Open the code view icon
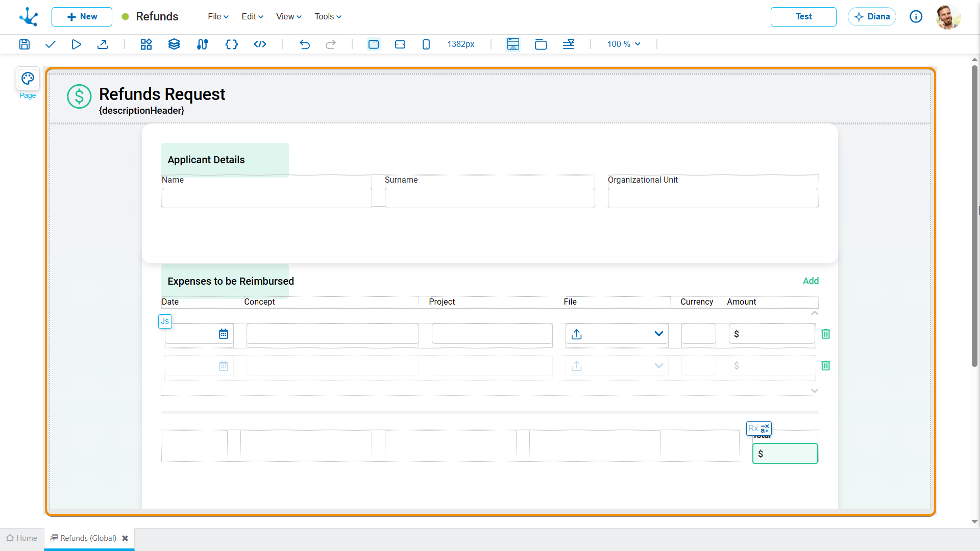Image resolution: width=980 pixels, height=551 pixels. pos(260,44)
